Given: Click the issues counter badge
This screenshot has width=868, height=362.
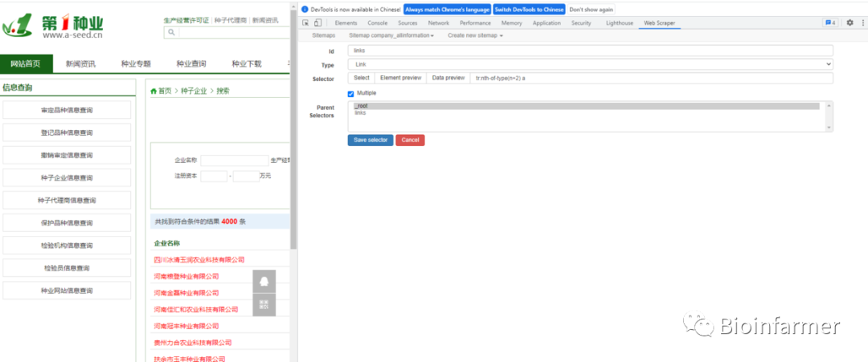Looking at the screenshot, I should [x=830, y=23].
